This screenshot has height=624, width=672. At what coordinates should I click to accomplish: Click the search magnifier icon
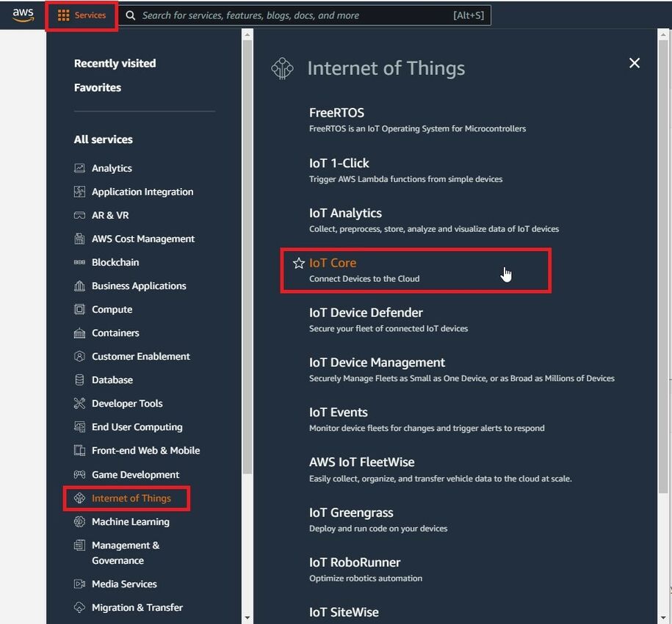131,15
